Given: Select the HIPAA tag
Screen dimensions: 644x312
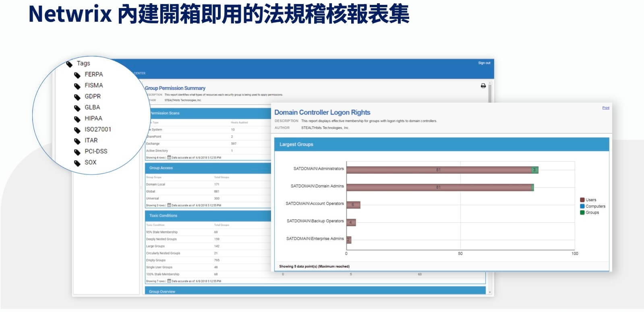Looking at the screenshot, I should point(93,118).
